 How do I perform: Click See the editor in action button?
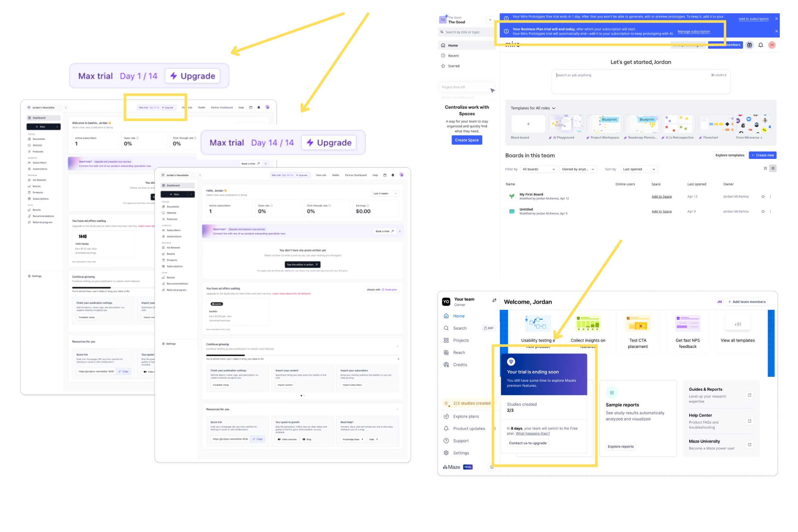302,265
